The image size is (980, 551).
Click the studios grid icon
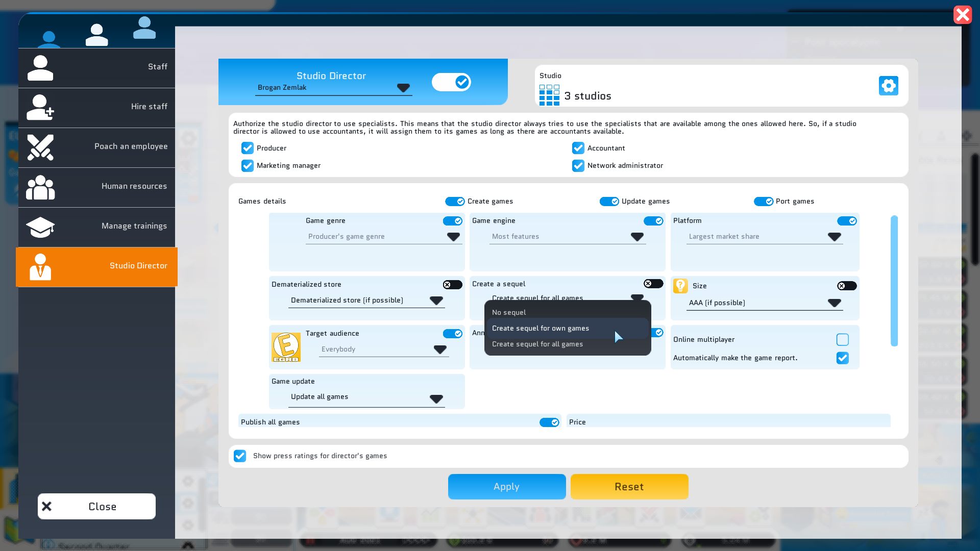tap(549, 95)
